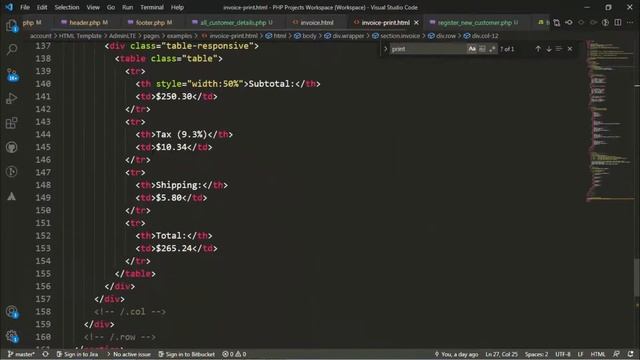
Task: Click Sign in to Jira
Action: point(77,354)
